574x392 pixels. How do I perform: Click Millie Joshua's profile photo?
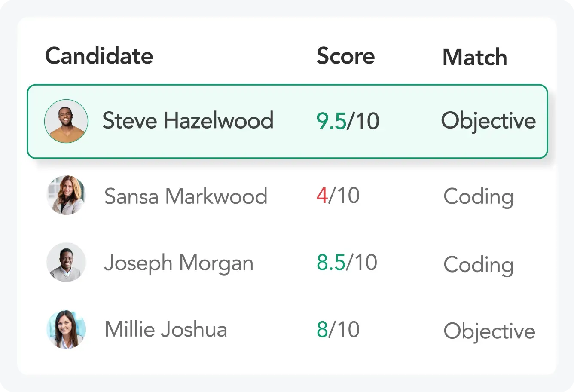point(66,329)
